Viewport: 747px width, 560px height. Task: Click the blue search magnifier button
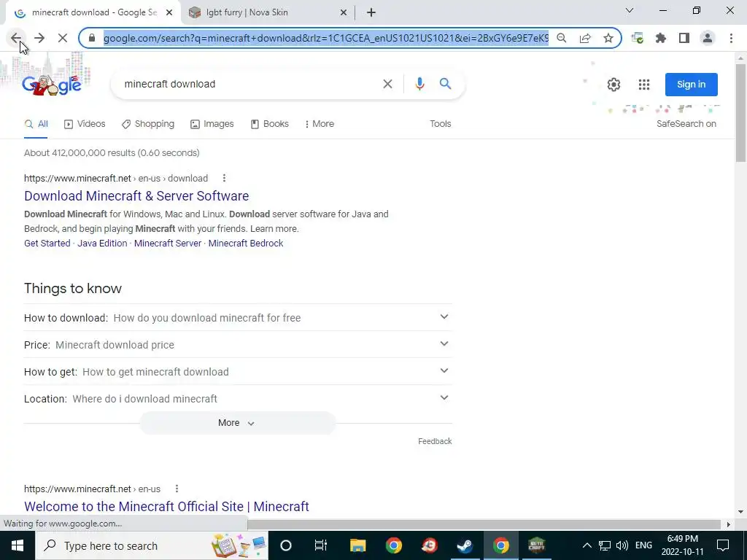point(446,85)
